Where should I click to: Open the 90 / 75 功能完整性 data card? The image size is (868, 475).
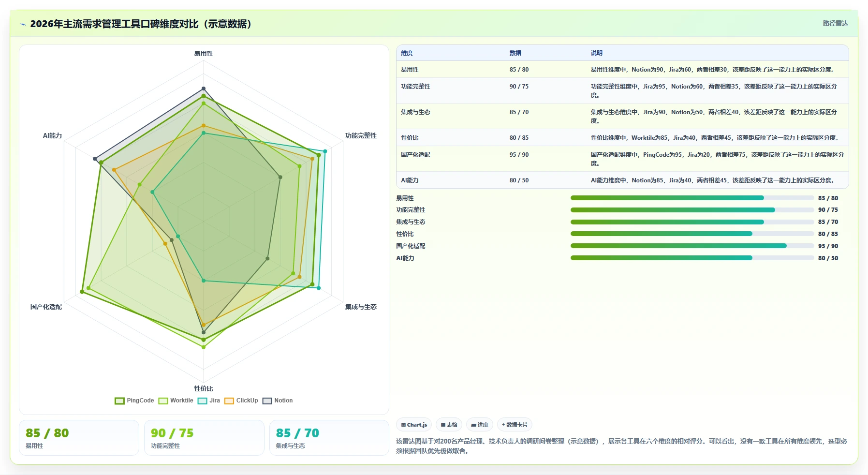[x=204, y=438]
